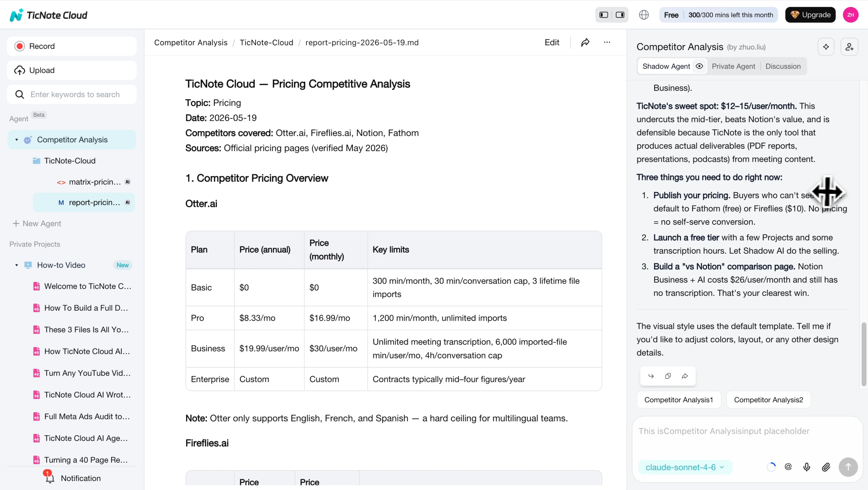Open the language globe menu
The width and height of the screenshot is (868, 490).
tap(644, 15)
